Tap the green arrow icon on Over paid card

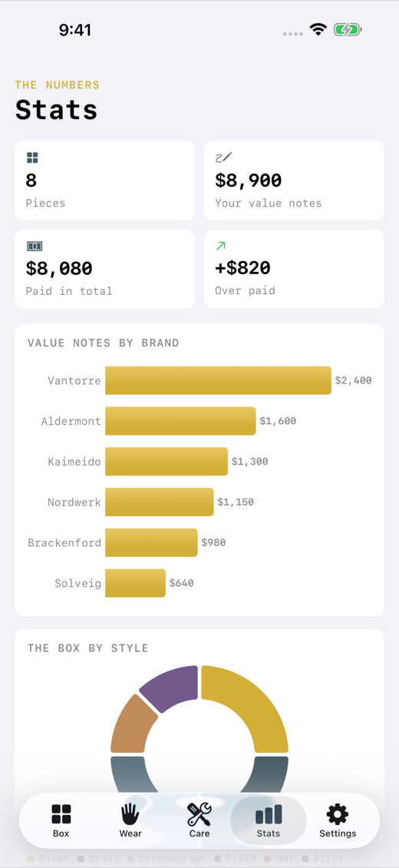click(x=220, y=246)
